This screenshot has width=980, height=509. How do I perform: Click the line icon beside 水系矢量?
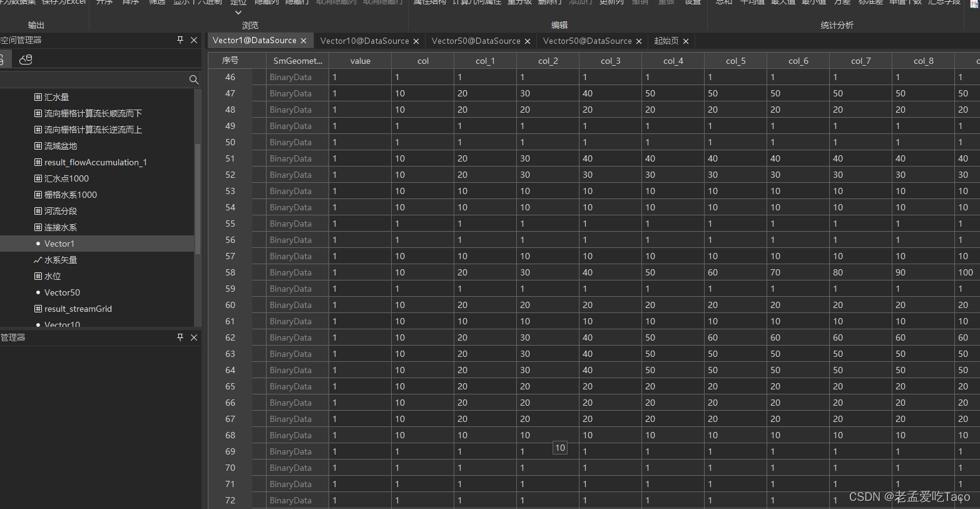click(x=38, y=260)
